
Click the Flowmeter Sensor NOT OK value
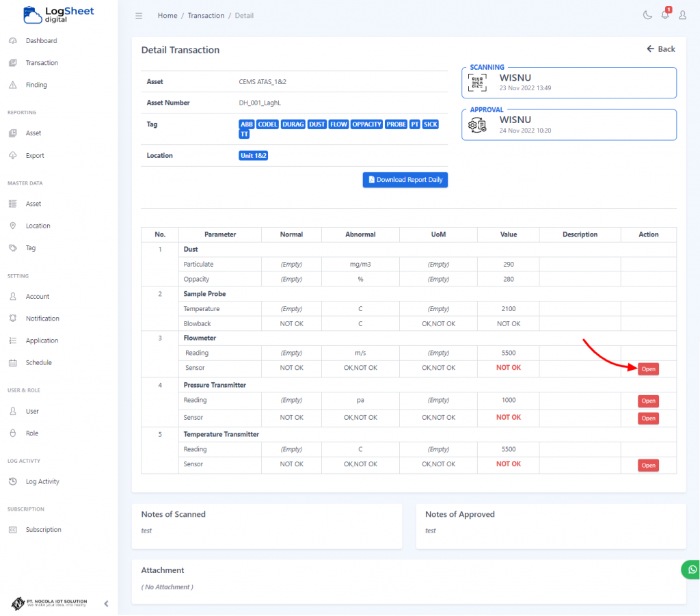point(509,368)
